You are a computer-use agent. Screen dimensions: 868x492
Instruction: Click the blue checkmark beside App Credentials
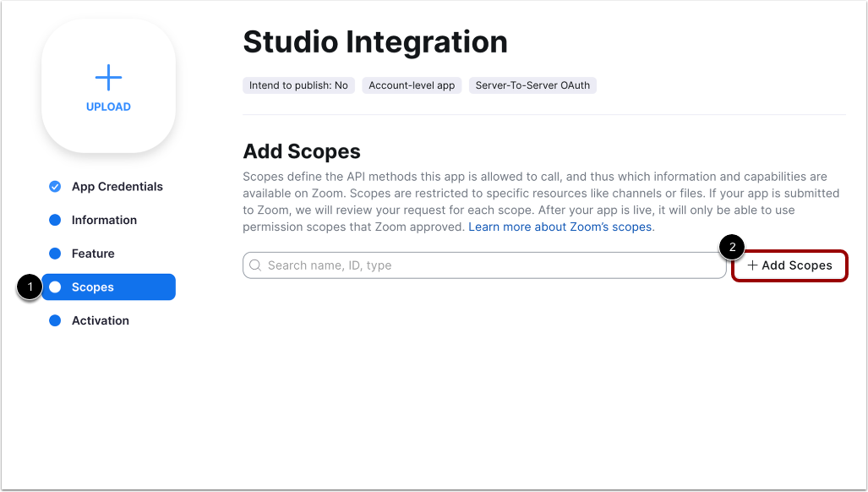[53, 186]
